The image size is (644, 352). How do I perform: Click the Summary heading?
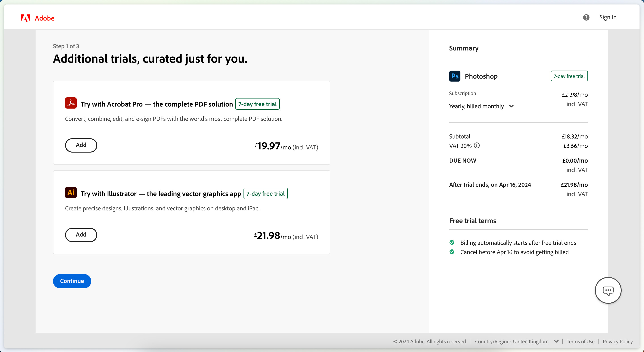coord(464,48)
